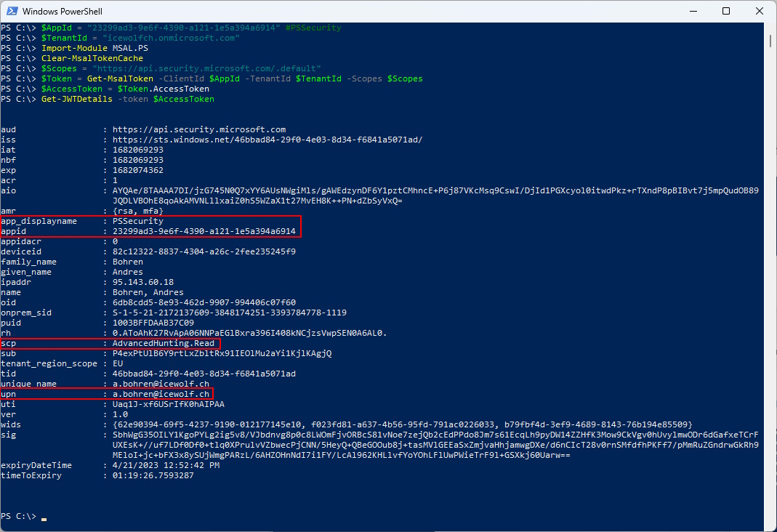
Task: Click the rh token value
Action: click(x=250, y=334)
